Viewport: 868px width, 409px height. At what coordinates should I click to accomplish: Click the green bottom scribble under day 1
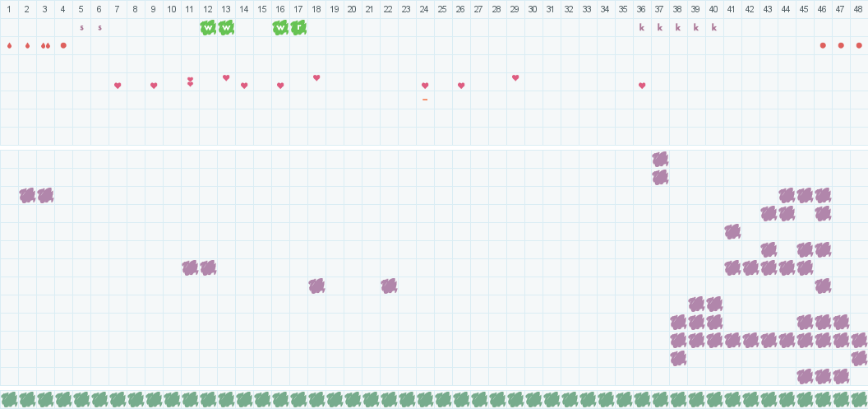(x=9, y=400)
